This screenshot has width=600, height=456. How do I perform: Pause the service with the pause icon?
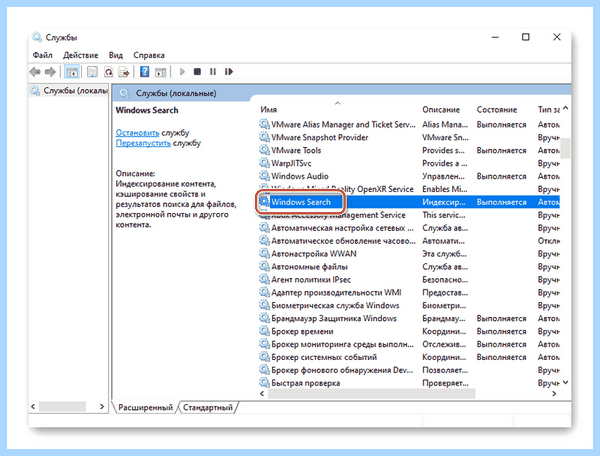pyautogui.click(x=213, y=72)
